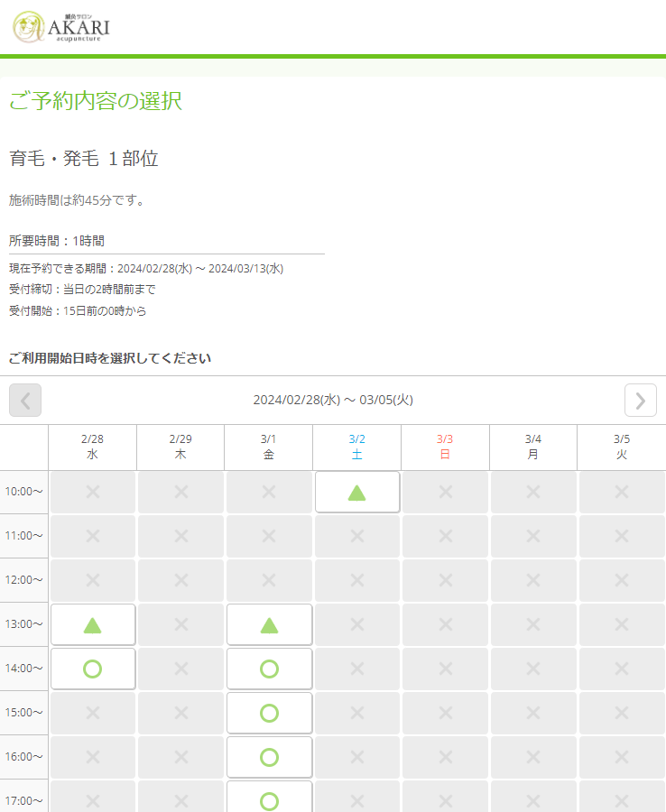Select the 3/1 Friday 13:00 triangle slot
This screenshot has height=812, width=666.
pyautogui.click(x=269, y=624)
